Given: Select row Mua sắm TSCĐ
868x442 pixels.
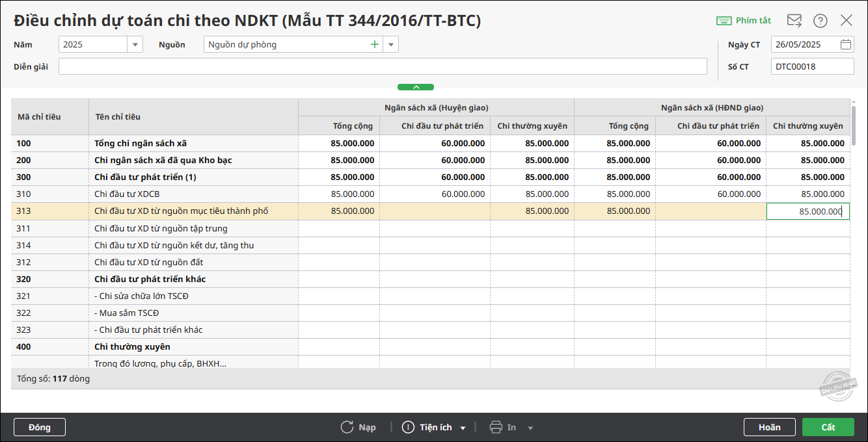Looking at the screenshot, I should 430,313.
